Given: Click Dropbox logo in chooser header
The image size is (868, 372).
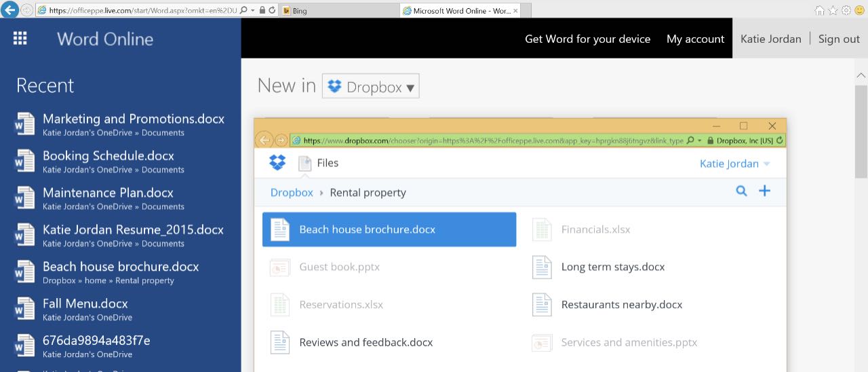Looking at the screenshot, I should click(277, 163).
